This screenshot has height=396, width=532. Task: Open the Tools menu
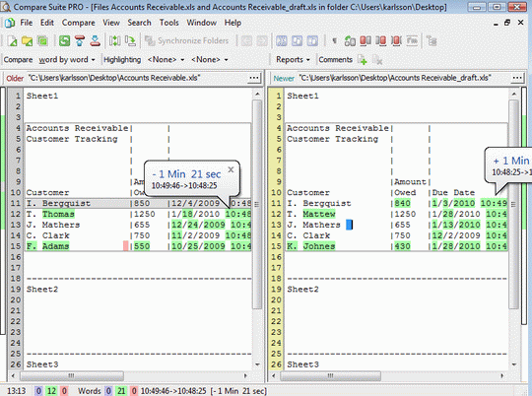(x=169, y=23)
